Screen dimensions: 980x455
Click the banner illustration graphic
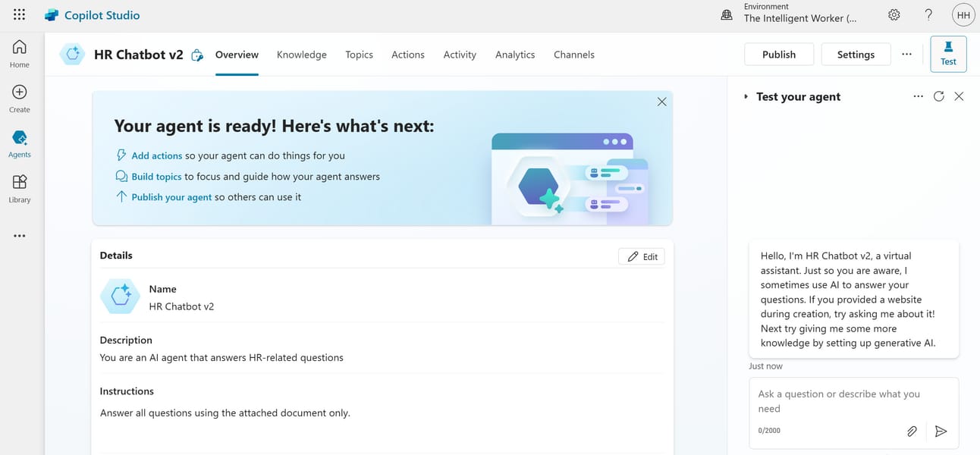(x=570, y=178)
